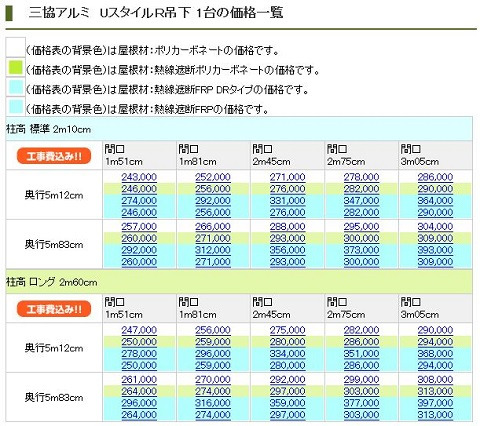Click the cyan swatch beside 熱線遮断FRP DRタイプ
Viewport: 480px width, 426px height.
point(15,87)
